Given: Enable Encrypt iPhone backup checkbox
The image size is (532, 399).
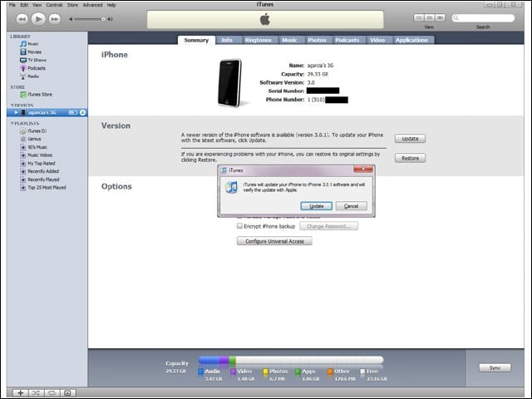Looking at the screenshot, I should (x=239, y=226).
